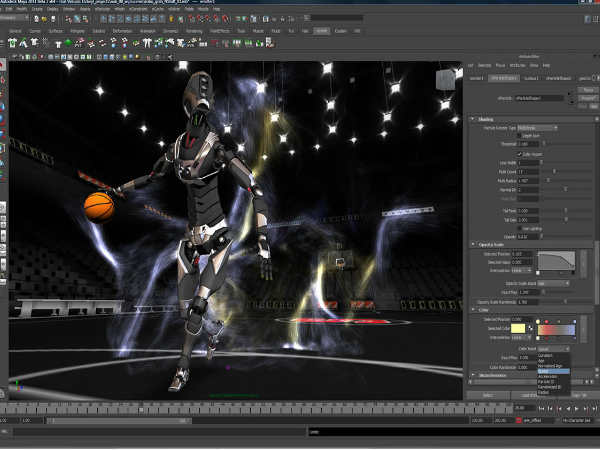The width and height of the screenshot is (600, 450).
Task: Click the Tail Fade slider
Action: pos(566,211)
